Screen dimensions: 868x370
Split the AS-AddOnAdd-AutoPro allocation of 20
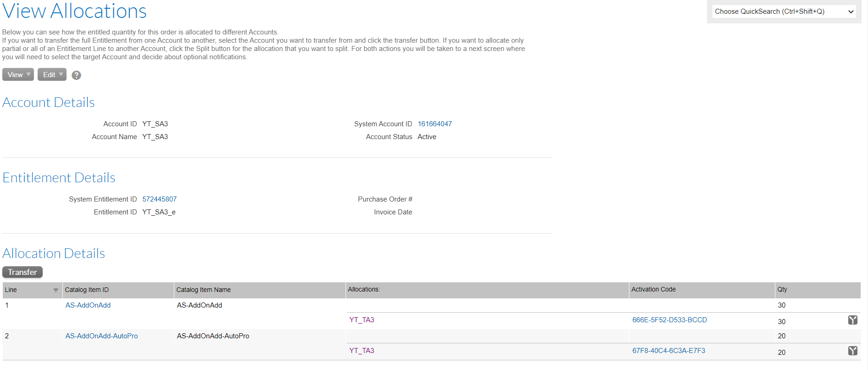(x=852, y=351)
